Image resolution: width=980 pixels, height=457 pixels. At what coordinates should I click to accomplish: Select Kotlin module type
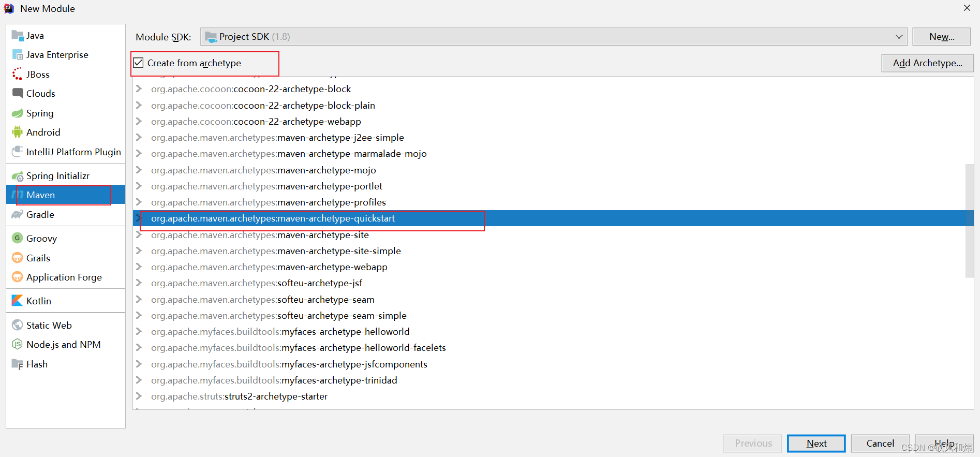(x=66, y=301)
